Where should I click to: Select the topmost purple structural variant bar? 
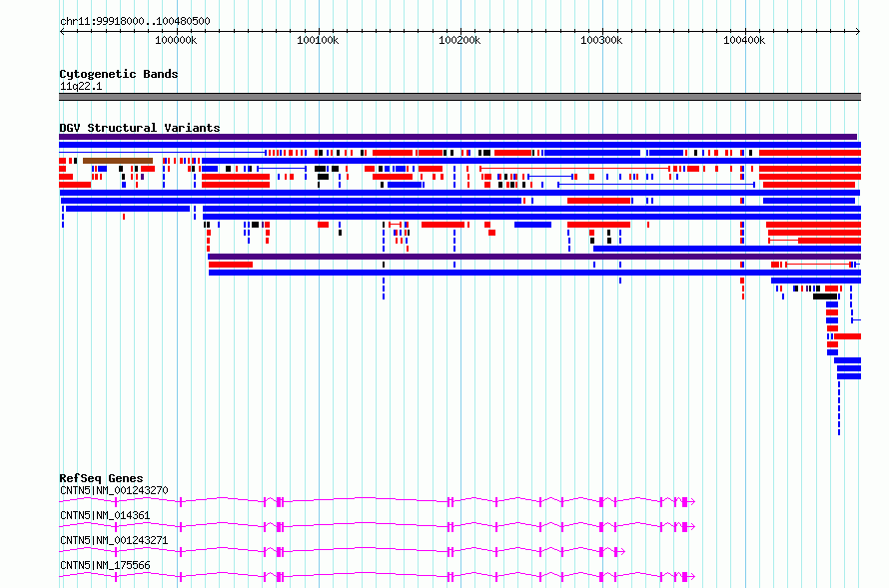point(457,137)
